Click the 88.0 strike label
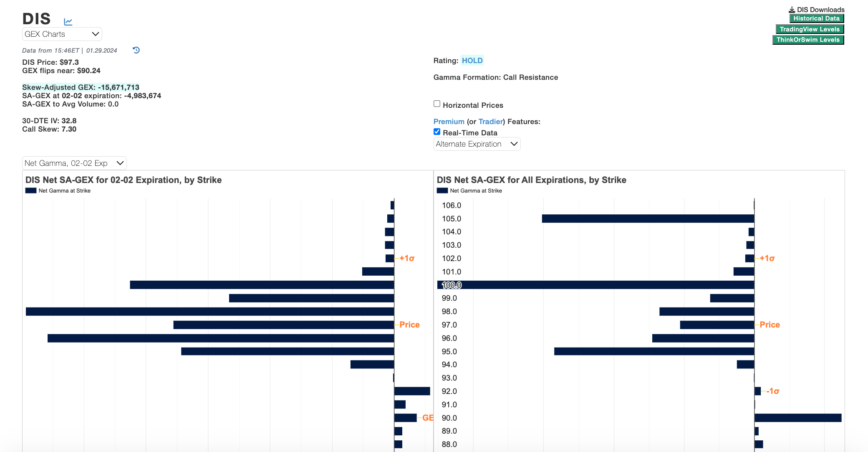868x452 pixels. pos(449,444)
